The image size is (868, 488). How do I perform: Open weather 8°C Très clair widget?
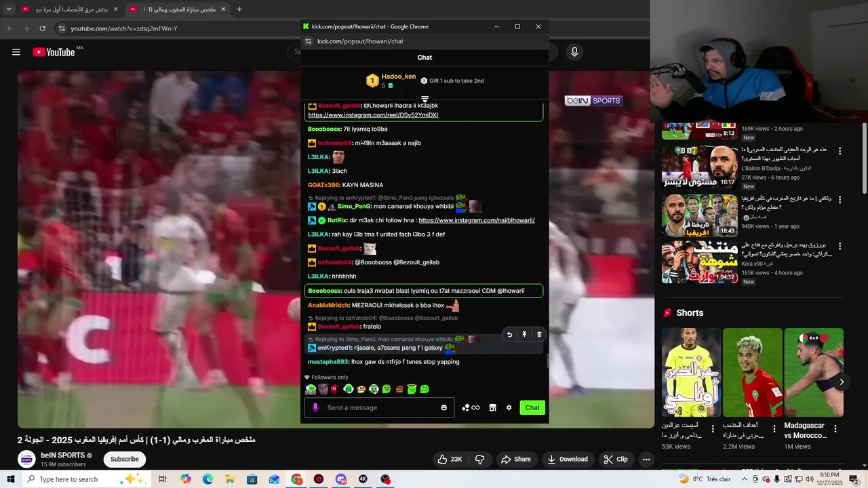point(704,479)
